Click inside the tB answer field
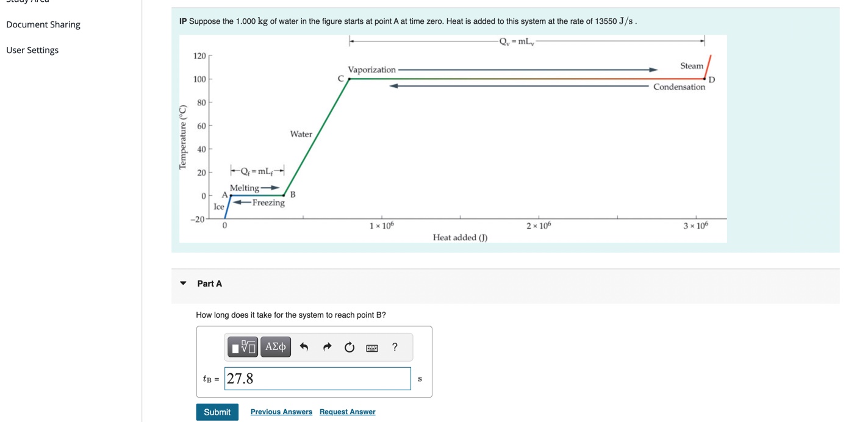Image resolution: width=868 pixels, height=422 pixels. coord(317,379)
